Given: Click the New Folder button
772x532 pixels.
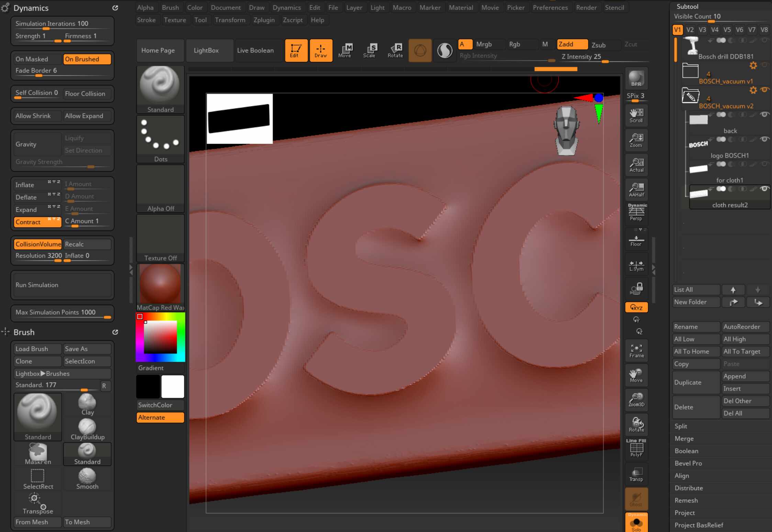Looking at the screenshot, I should pyautogui.click(x=696, y=302).
